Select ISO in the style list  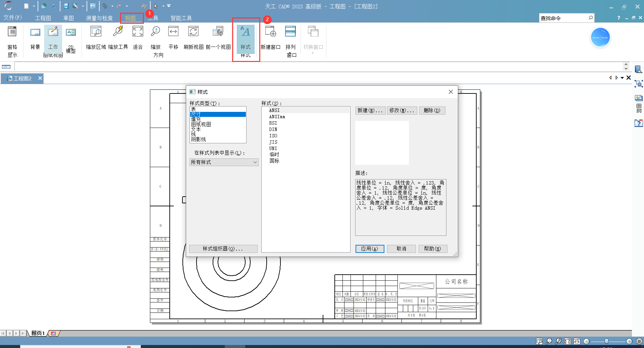point(273,136)
